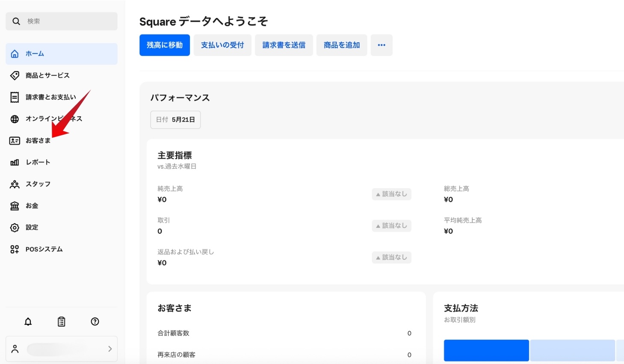Click the POSシステム apps icon

point(15,249)
